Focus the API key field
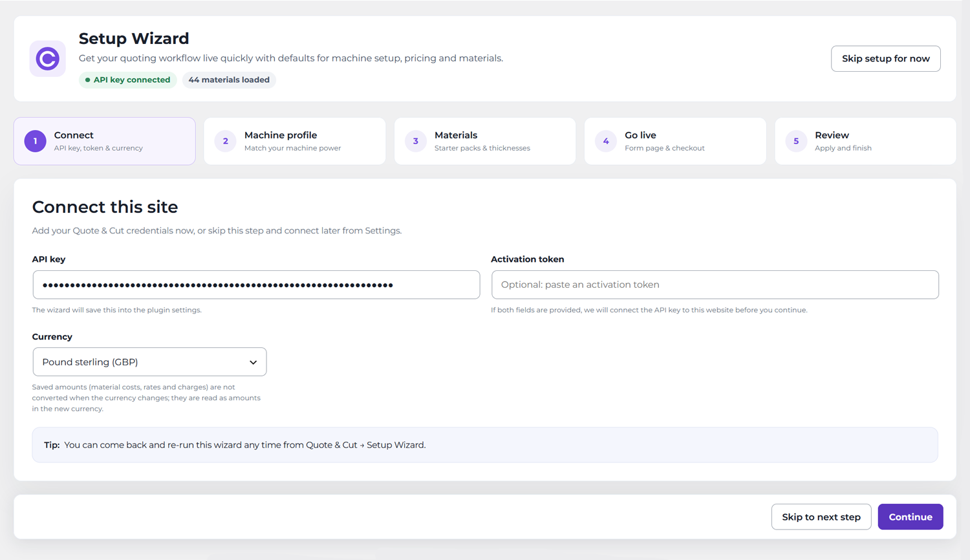The height and width of the screenshot is (560, 970). pos(256,285)
